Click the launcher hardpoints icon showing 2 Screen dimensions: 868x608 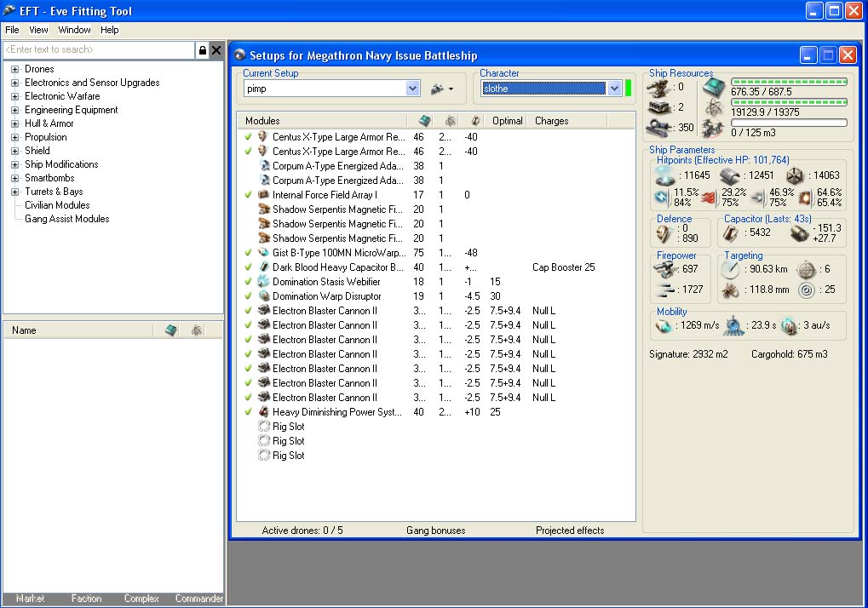click(658, 107)
